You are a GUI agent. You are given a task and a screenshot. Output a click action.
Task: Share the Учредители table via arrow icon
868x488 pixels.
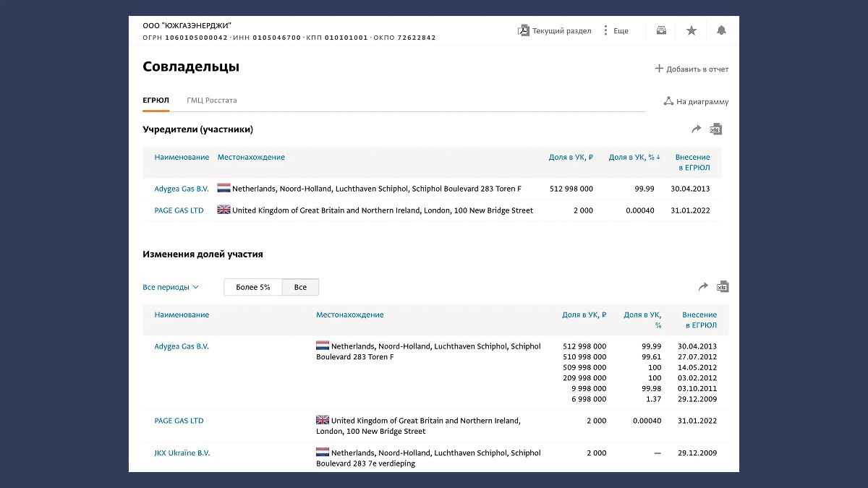click(697, 129)
